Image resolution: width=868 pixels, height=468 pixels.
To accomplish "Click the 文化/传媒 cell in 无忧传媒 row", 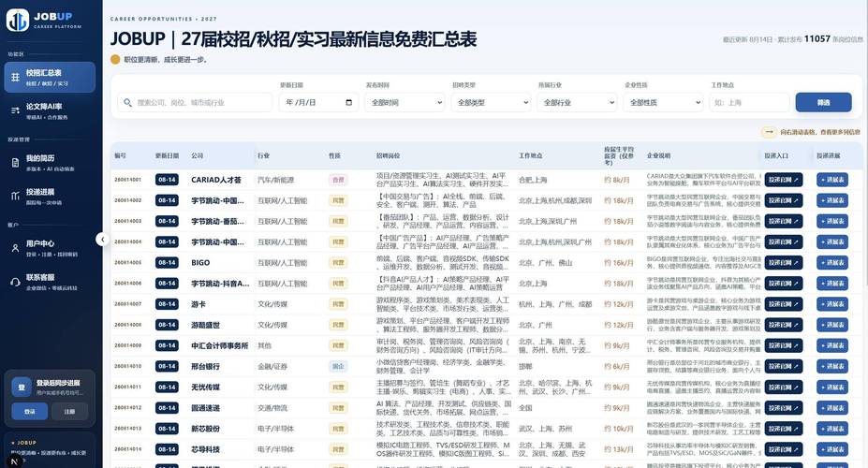I will 272,388.
